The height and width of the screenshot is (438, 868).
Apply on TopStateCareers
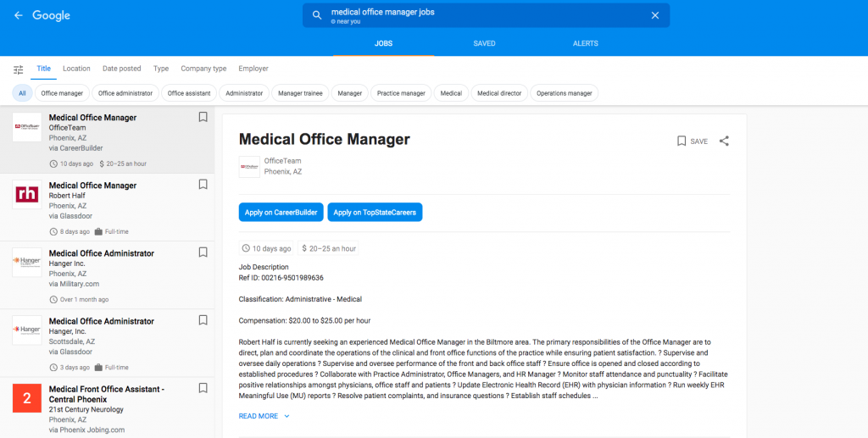(375, 213)
